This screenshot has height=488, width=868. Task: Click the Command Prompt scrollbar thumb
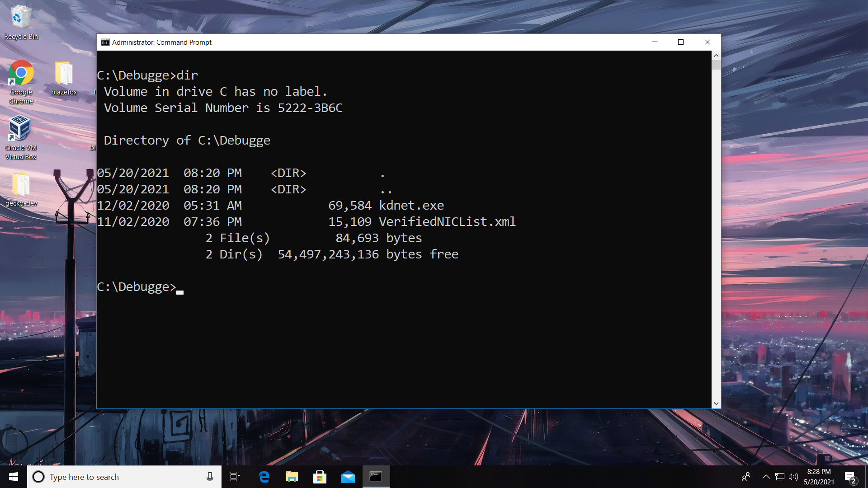[x=716, y=65]
